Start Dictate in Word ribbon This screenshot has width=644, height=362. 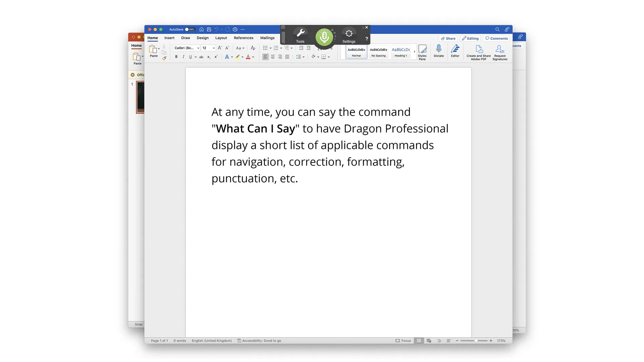tap(439, 51)
